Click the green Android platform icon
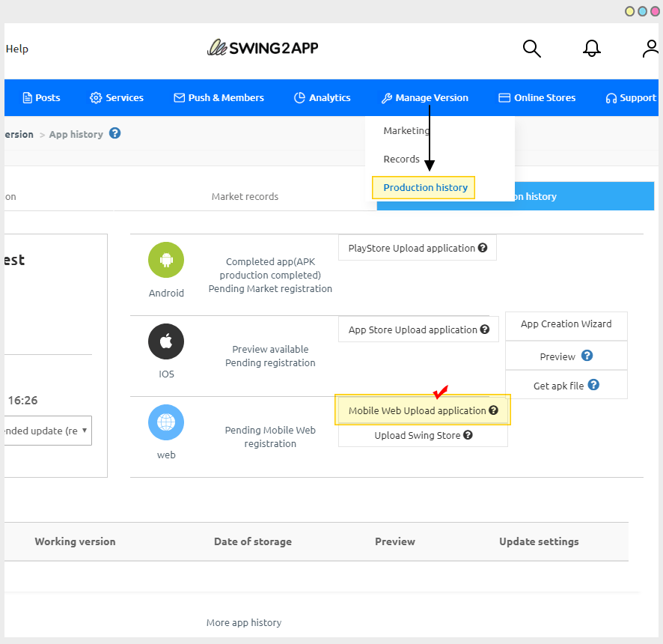 pyautogui.click(x=165, y=259)
